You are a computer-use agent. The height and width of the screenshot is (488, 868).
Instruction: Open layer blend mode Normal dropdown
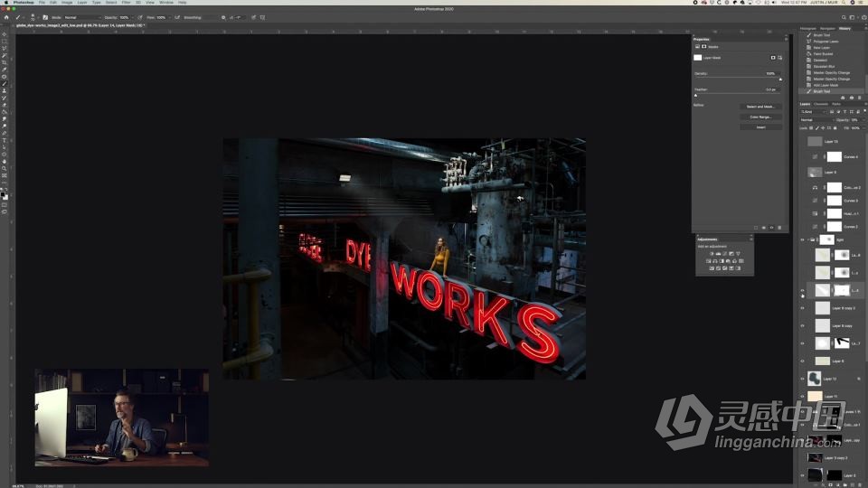click(816, 119)
